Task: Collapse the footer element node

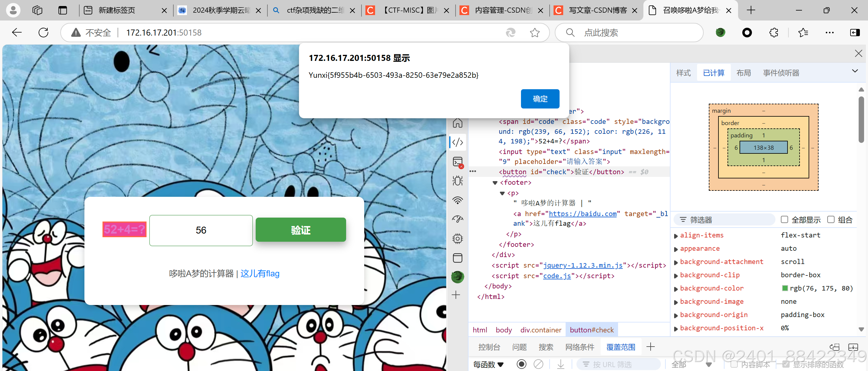Action: click(495, 183)
